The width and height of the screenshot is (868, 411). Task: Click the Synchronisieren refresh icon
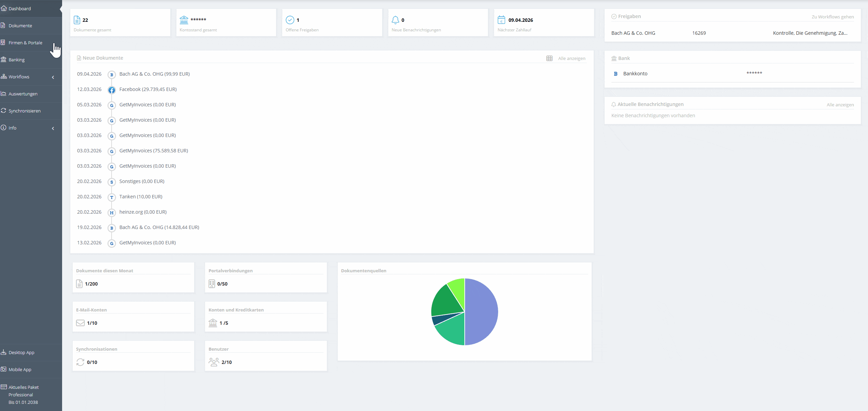4,110
